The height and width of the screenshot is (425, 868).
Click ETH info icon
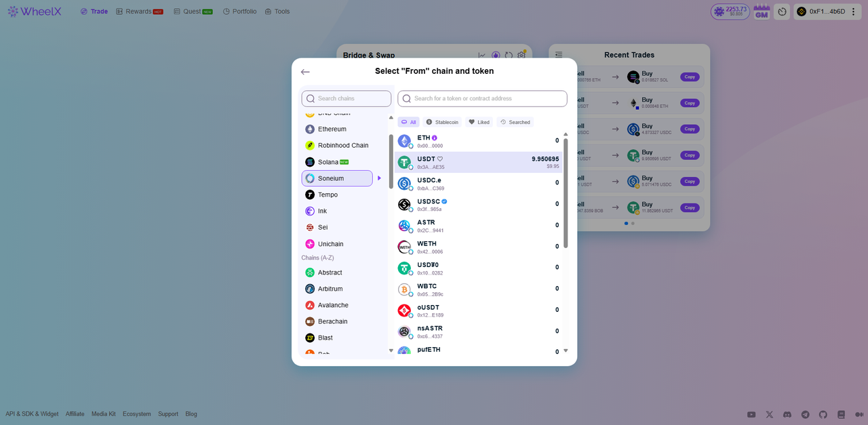(x=435, y=138)
